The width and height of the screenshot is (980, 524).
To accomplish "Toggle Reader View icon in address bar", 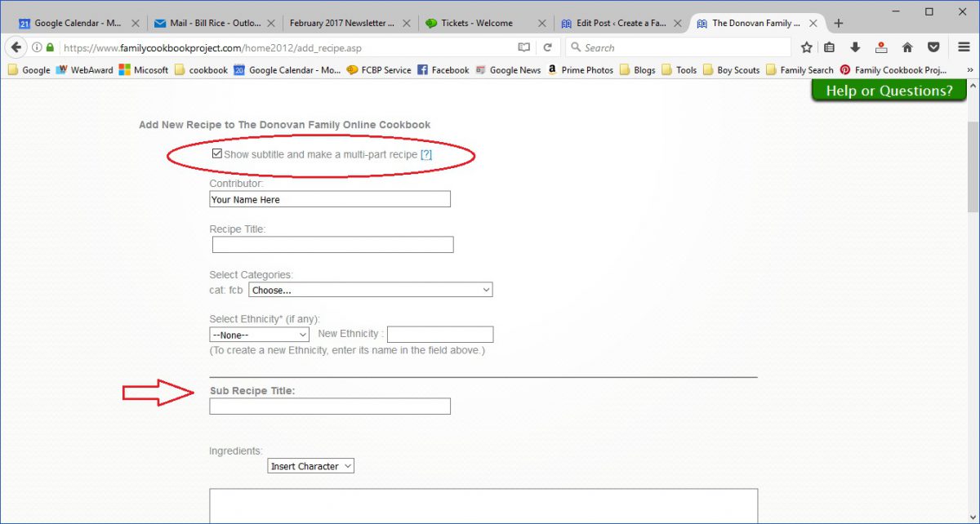I will [x=523, y=47].
